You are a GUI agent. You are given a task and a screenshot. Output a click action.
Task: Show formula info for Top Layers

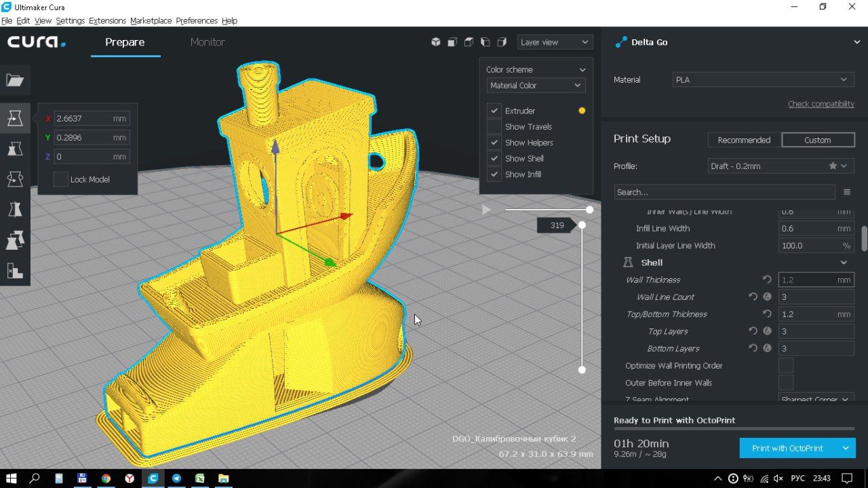767,331
